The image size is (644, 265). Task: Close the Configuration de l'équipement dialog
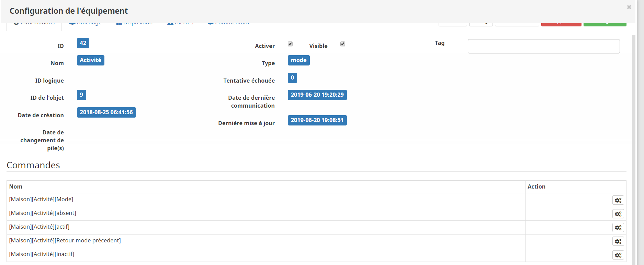tap(629, 7)
